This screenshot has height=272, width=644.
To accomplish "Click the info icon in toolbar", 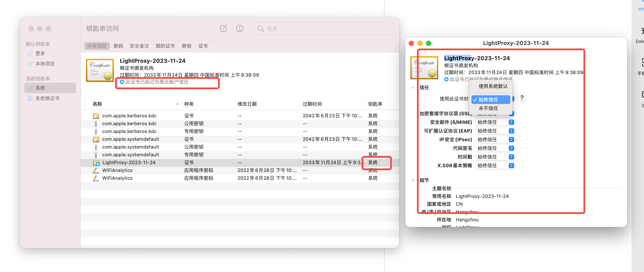I will pos(240,29).
